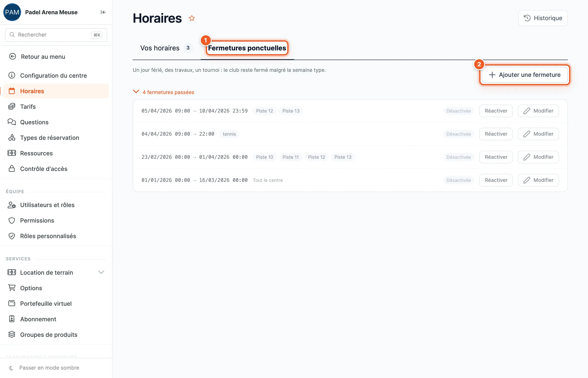Select the Fermetures ponctuelles tab
This screenshot has height=378, width=588.
click(247, 48)
